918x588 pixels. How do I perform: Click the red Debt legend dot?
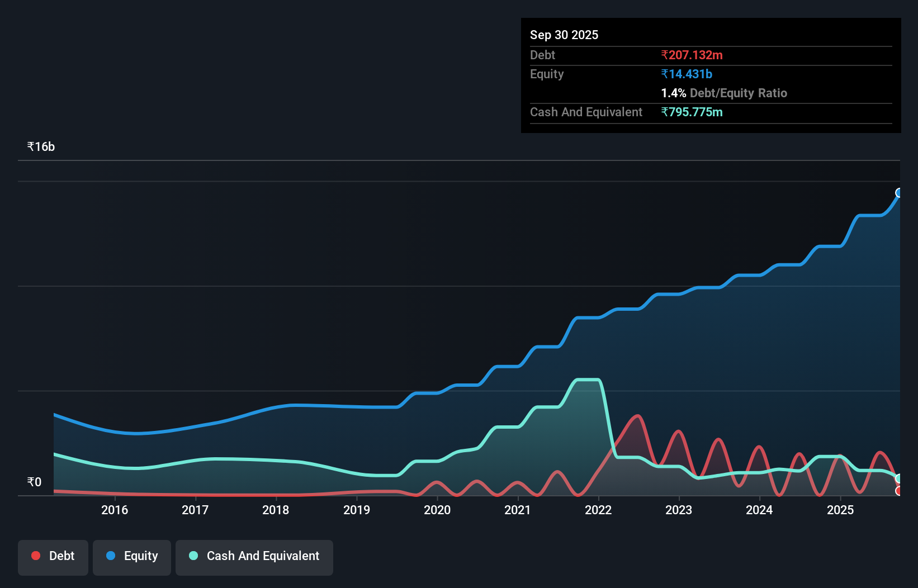click(35, 556)
